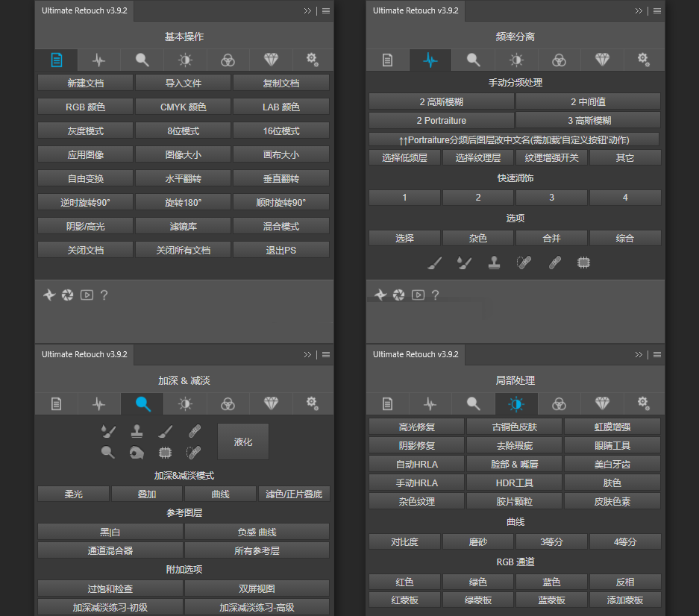This screenshot has height=616, width=699.
Task: Click aperture shutter icon in 基本操作 panel
Action: tap(68, 295)
